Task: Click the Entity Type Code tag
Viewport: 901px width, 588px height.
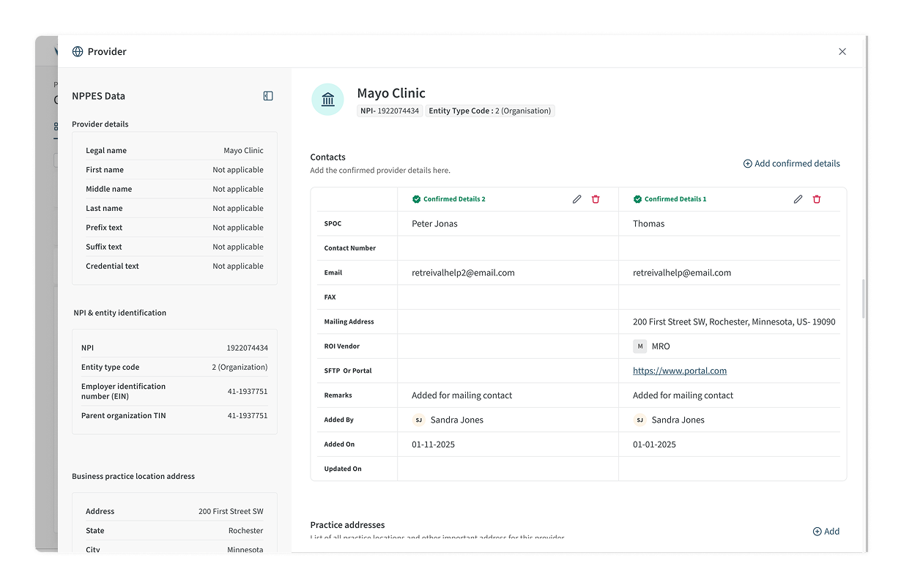Action: (x=489, y=111)
